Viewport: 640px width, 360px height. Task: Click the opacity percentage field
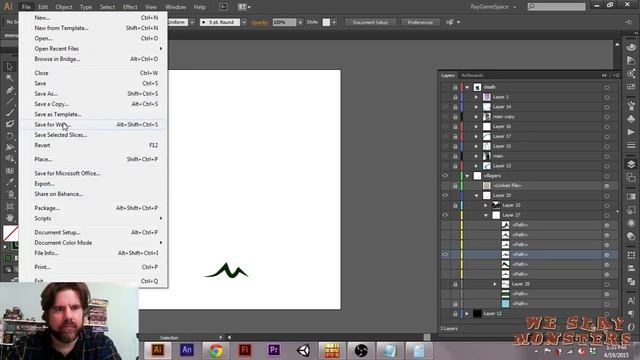click(x=284, y=22)
